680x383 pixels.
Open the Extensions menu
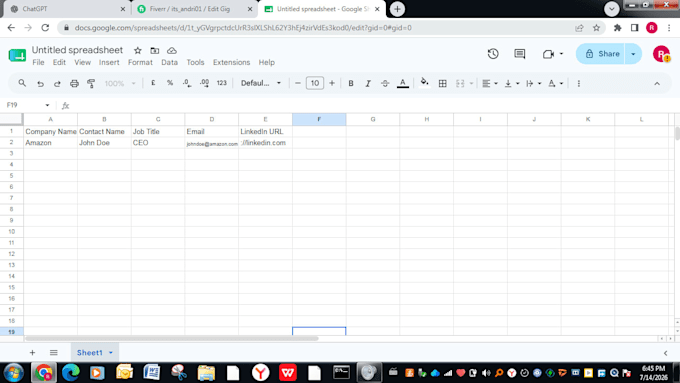pos(231,62)
